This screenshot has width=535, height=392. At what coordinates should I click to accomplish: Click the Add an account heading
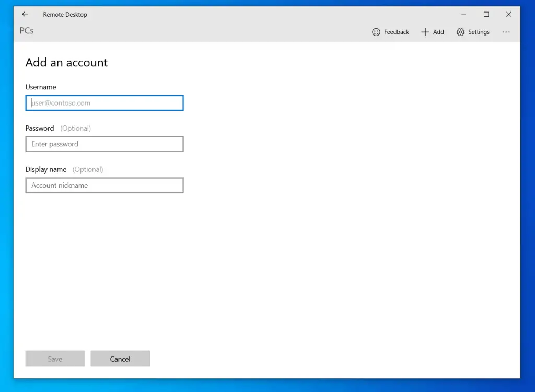click(x=66, y=62)
